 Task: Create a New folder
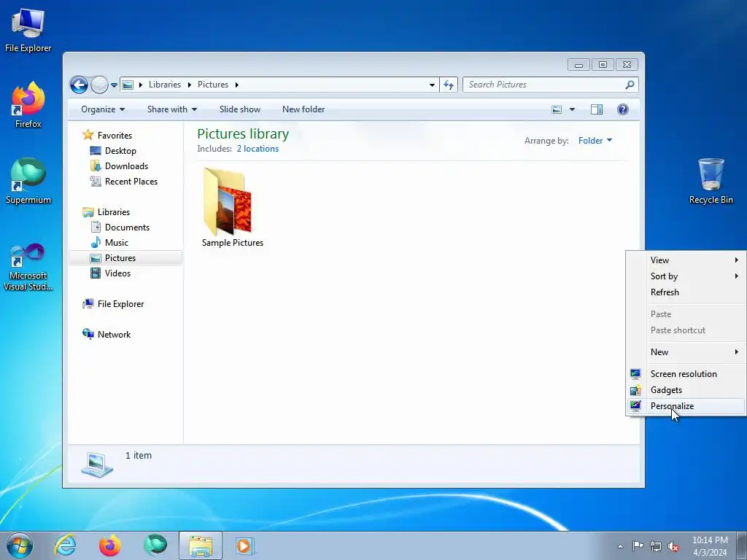[303, 109]
